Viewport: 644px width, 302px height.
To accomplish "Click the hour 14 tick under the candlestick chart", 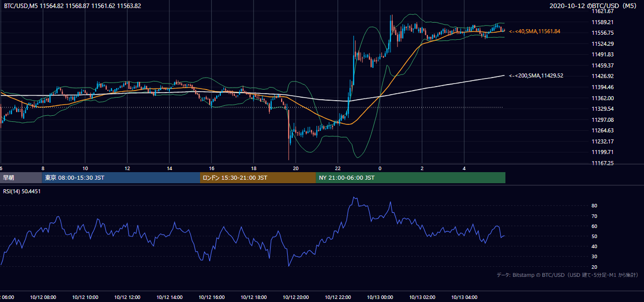I will click(169, 169).
